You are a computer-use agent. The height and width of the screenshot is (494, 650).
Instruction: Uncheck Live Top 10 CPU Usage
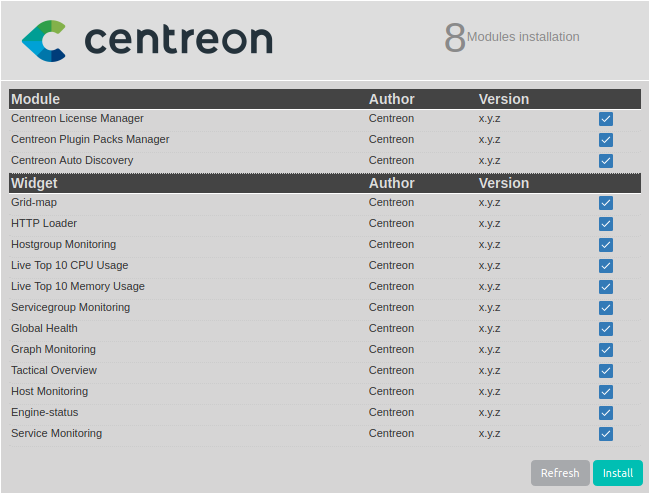click(x=606, y=266)
